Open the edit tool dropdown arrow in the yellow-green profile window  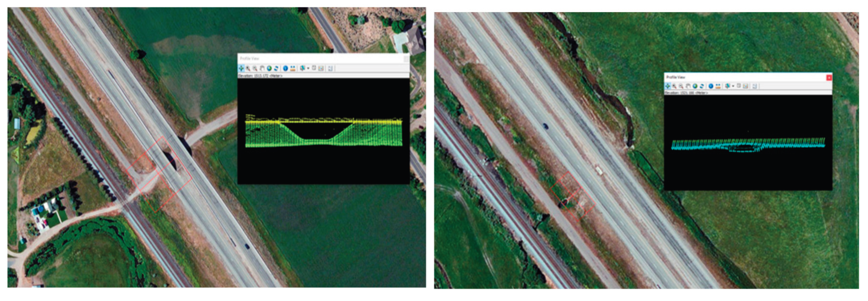point(308,69)
